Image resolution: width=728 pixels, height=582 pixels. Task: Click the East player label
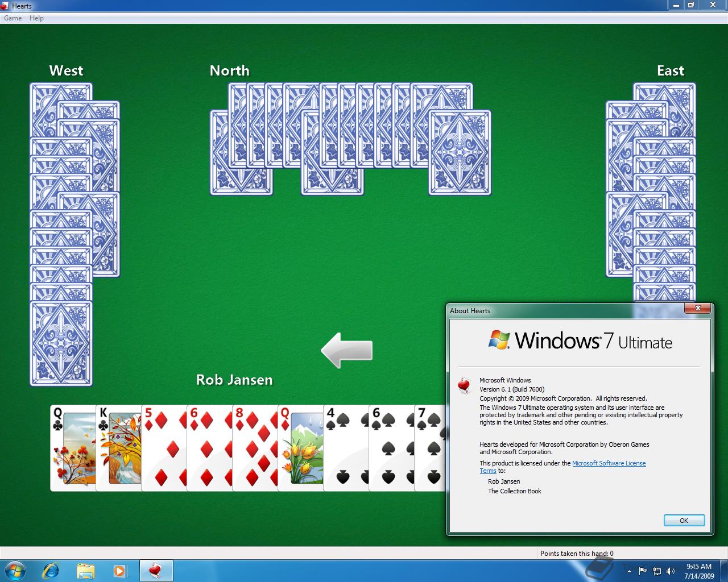[x=671, y=70]
